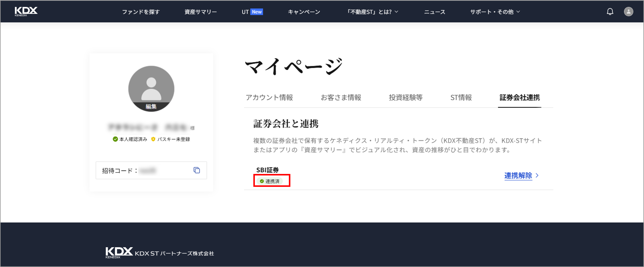The height and width of the screenshot is (267, 644).
Task: Click the 本人確認済み text
Action: click(x=133, y=139)
